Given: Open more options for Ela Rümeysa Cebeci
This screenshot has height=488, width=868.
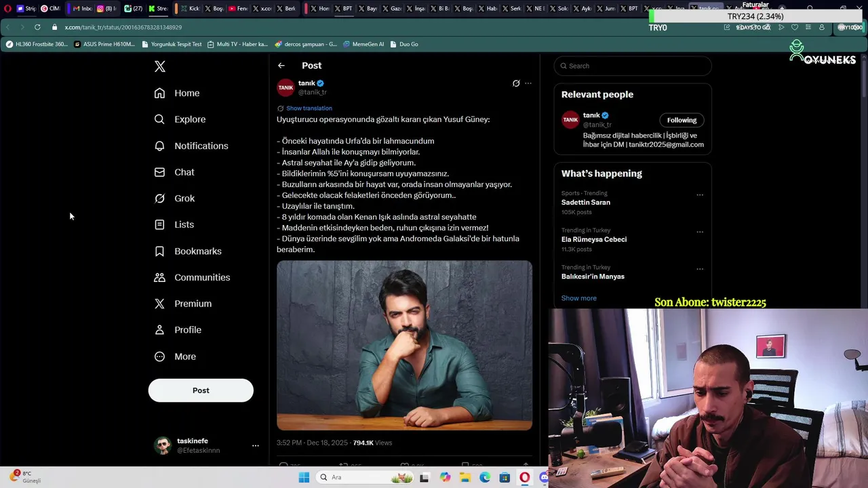Looking at the screenshot, I should (700, 232).
